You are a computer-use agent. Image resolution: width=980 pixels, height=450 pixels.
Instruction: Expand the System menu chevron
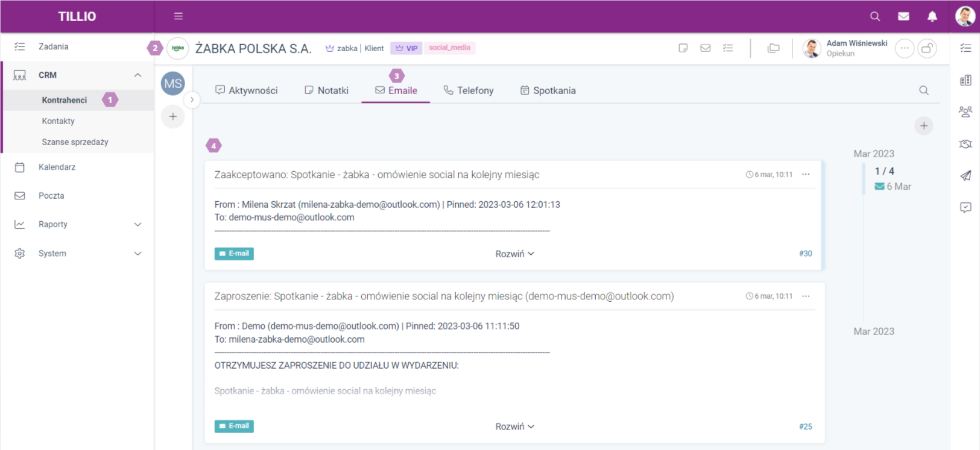point(138,254)
